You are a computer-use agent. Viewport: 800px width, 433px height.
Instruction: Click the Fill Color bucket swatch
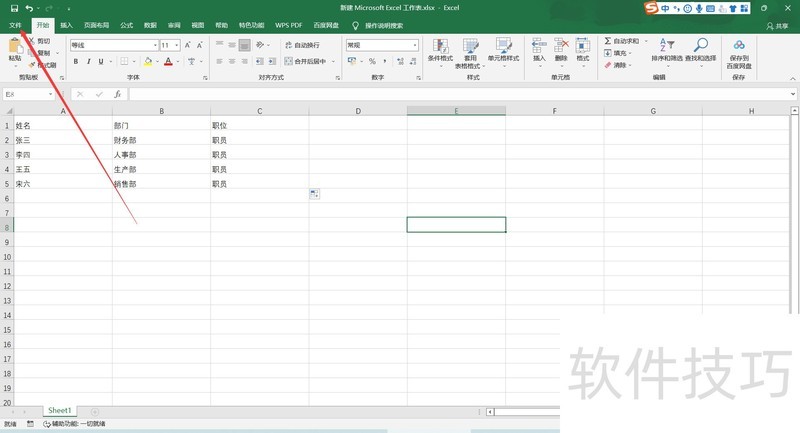pos(148,62)
